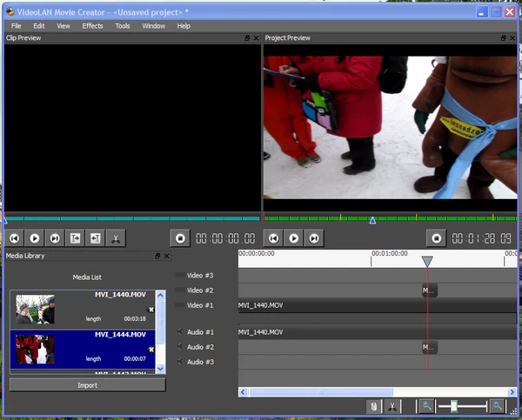Select the MVI_1444.MOV thumbnail in Media List
This screenshot has height=420, width=522.
pos(36,349)
